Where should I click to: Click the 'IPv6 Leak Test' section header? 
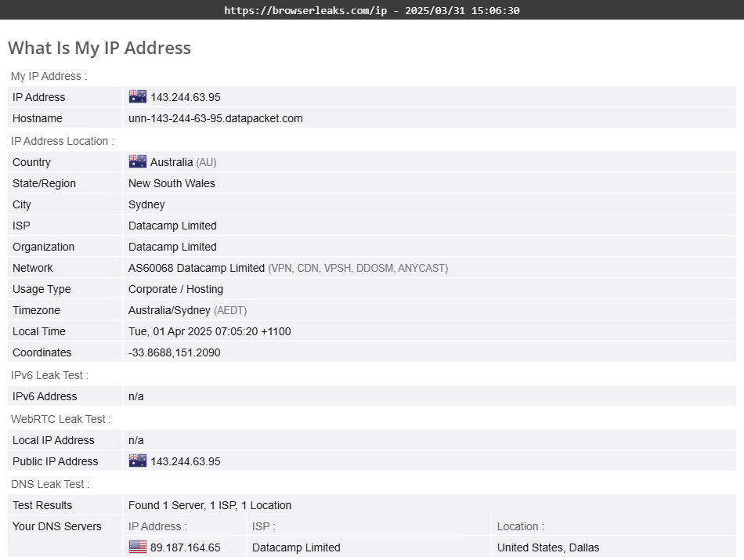pyautogui.click(x=49, y=375)
